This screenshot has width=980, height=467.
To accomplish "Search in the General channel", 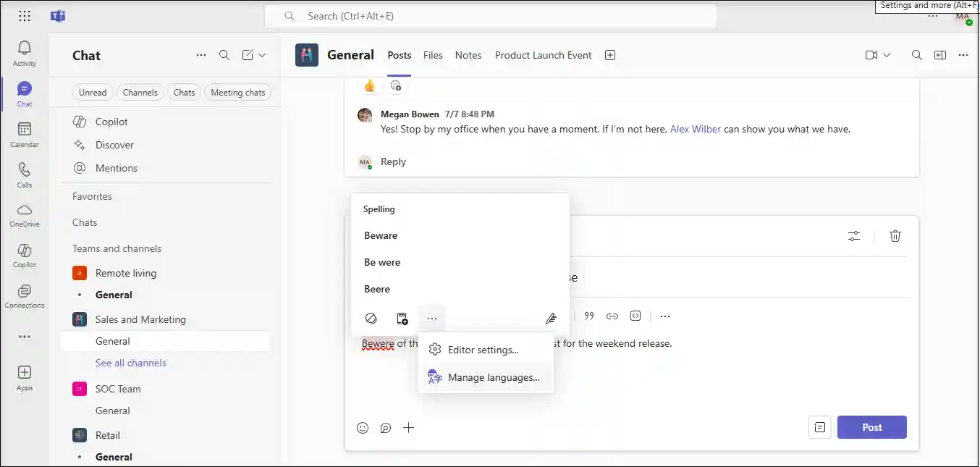I will pyautogui.click(x=917, y=55).
